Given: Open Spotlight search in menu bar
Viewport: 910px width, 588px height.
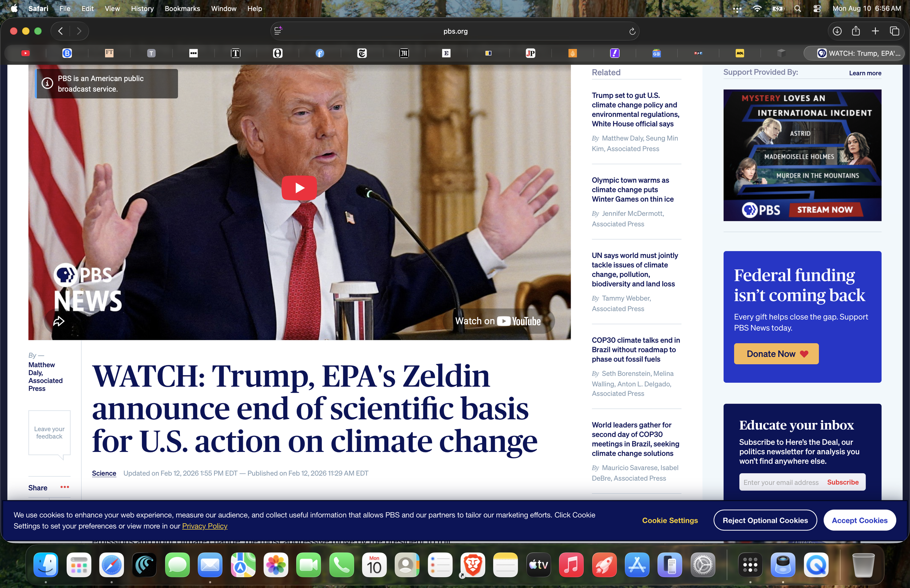Looking at the screenshot, I should [798, 8].
